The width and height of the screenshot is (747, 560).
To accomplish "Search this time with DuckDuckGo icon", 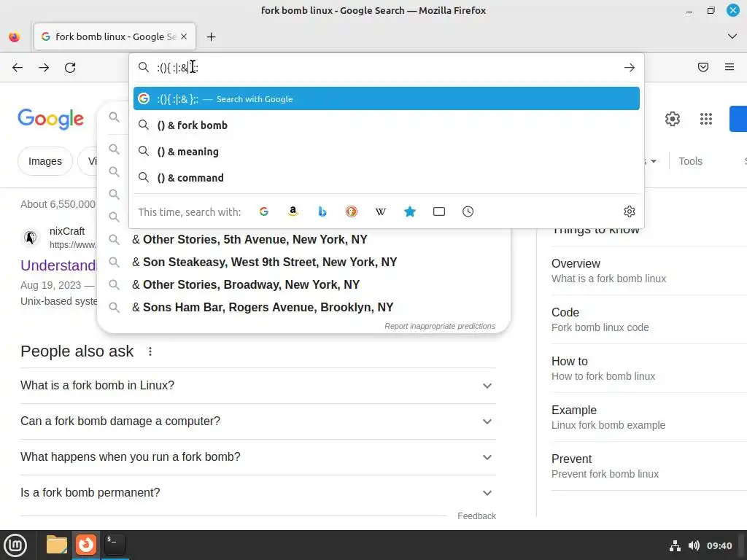I will (352, 211).
